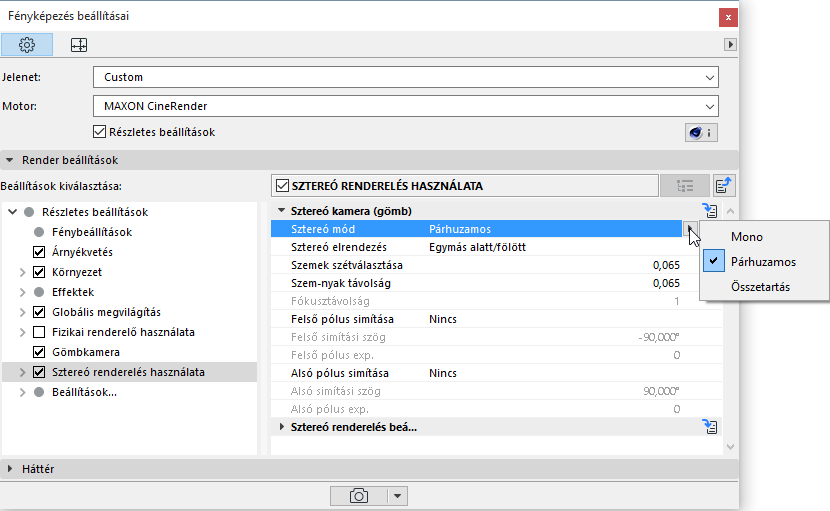Screen dimensions: 830x511
Task: Toggle the Globális megvilágítás checkbox
Action: (x=39, y=312)
